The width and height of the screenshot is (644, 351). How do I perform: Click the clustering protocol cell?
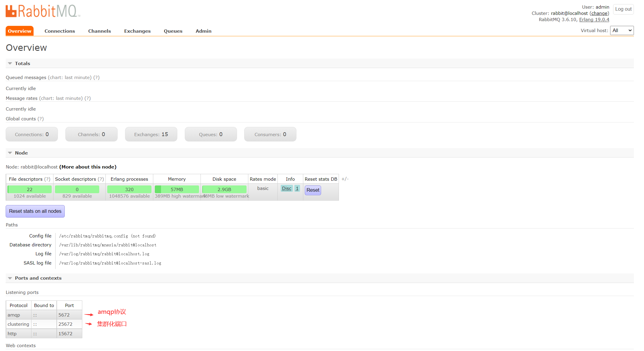pyautogui.click(x=18, y=324)
